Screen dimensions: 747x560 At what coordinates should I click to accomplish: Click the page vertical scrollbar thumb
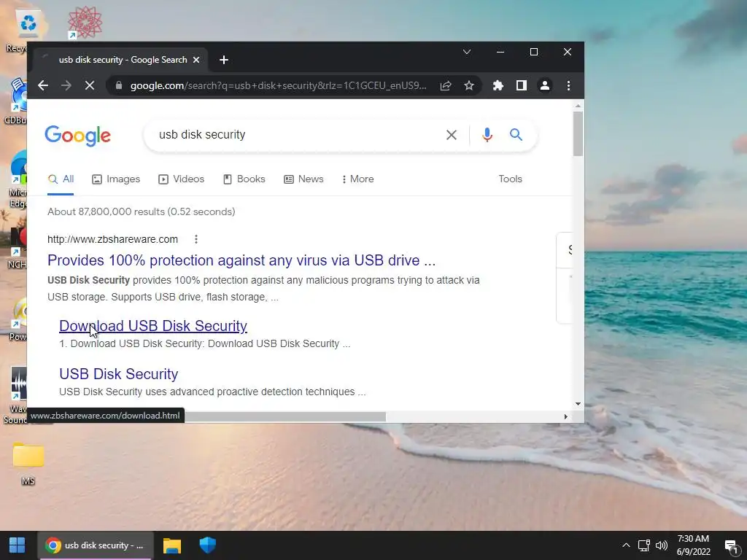click(578, 133)
